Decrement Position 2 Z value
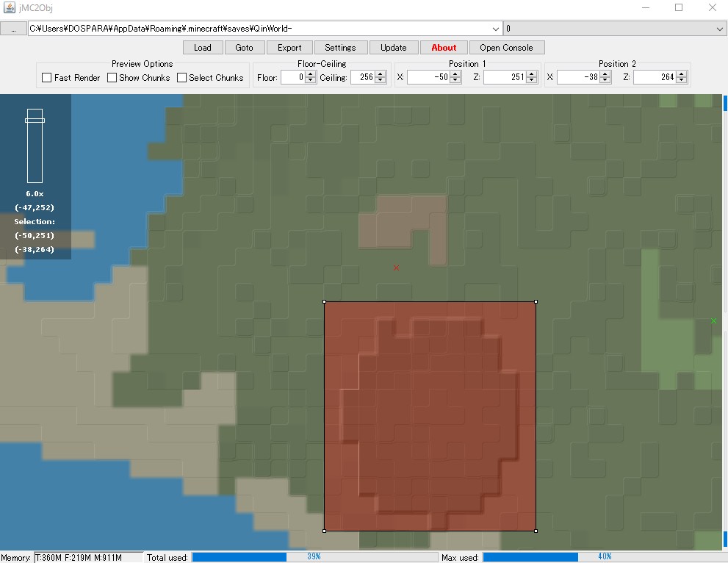Image resolution: width=728 pixels, height=563 pixels. [x=682, y=80]
